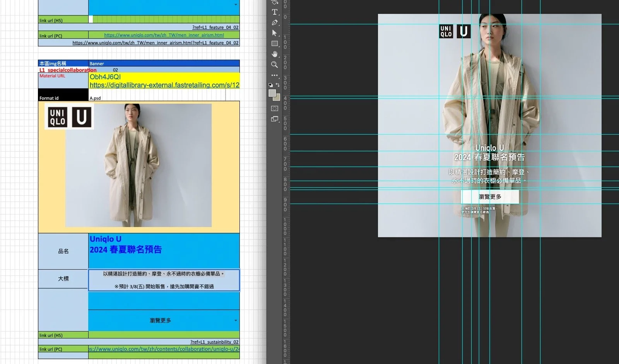Select the Paint Bucket tool

pyautogui.click(x=275, y=2)
